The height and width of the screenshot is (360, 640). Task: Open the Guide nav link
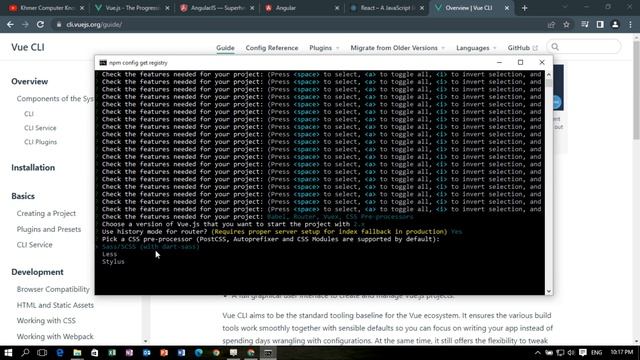pos(225,48)
